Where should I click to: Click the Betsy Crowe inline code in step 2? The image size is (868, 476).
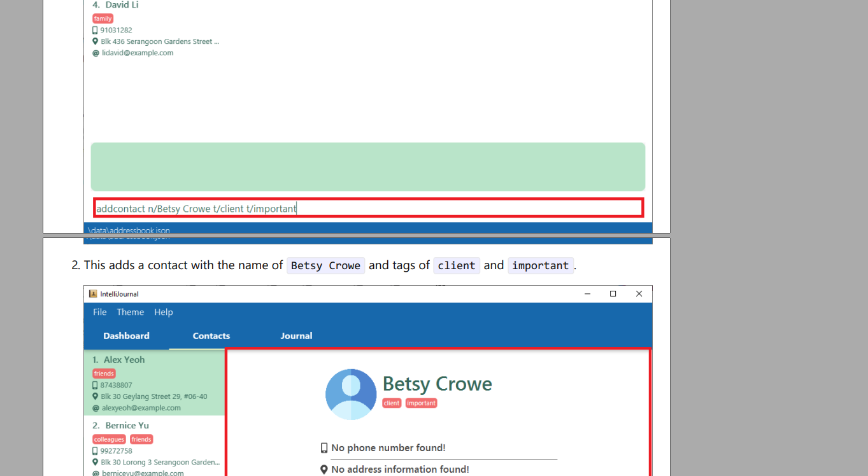tap(325, 265)
